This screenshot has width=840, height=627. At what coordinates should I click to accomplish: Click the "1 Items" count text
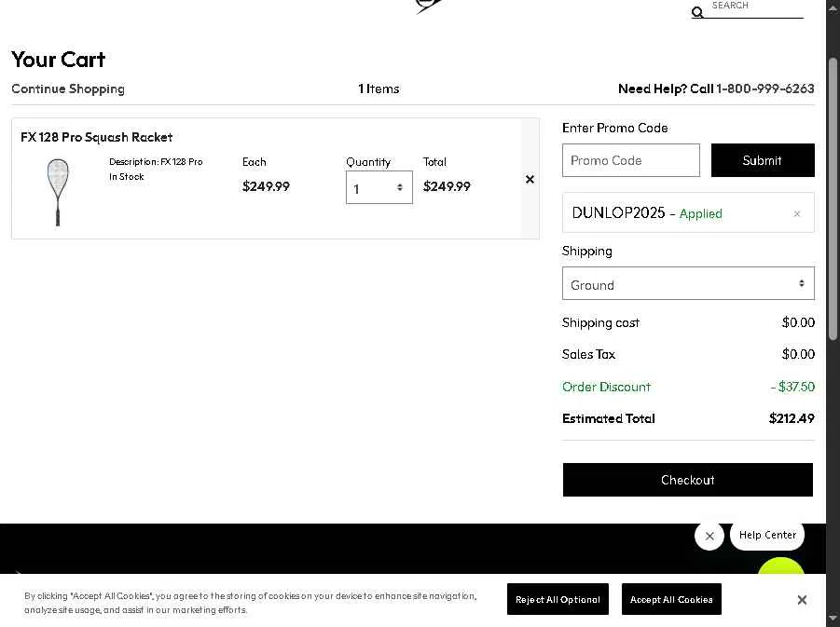tap(379, 89)
